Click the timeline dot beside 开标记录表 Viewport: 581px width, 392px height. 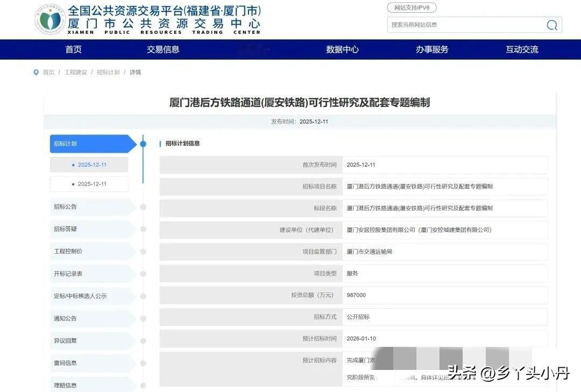(143, 274)
